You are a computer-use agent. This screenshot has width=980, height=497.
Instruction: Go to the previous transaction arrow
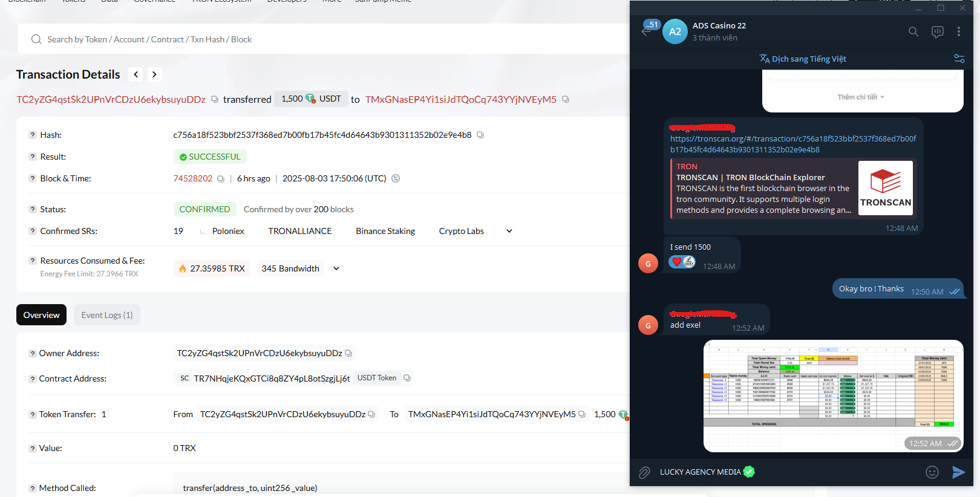click(x=136, y=74)
